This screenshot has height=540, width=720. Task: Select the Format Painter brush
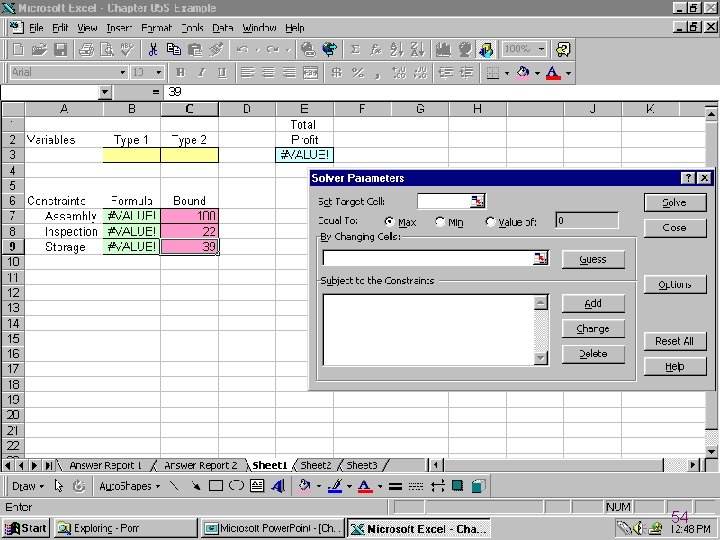[x=216, y=50]
